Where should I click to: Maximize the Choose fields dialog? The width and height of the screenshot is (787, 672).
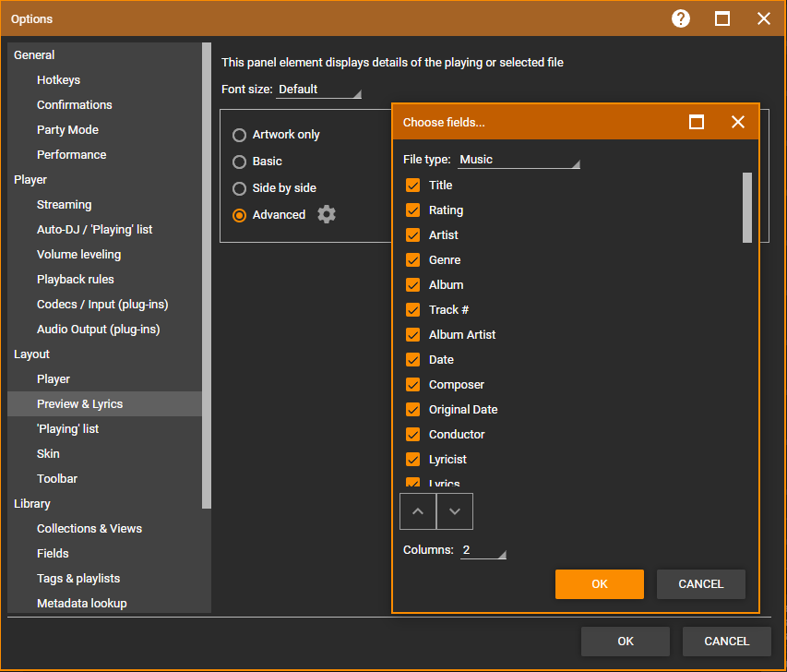[697, 122]
